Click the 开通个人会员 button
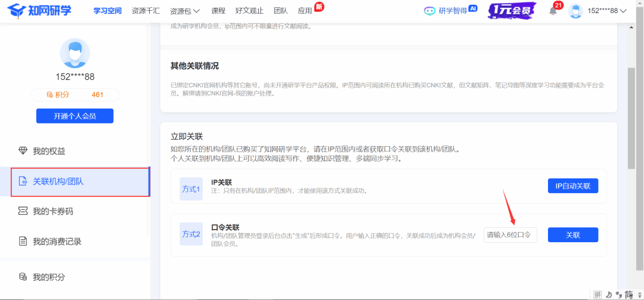Image resolution: width=644 pixels, height=300 pixels. click(75, 116)
